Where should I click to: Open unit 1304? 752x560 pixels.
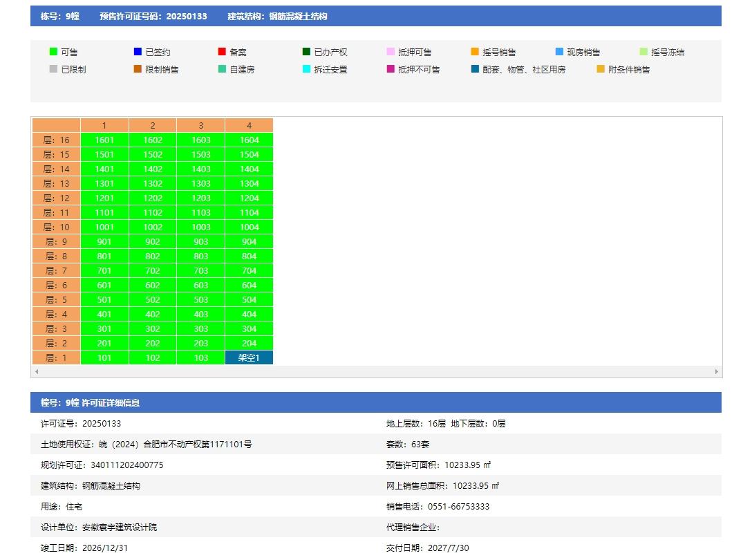coord(249,183)
